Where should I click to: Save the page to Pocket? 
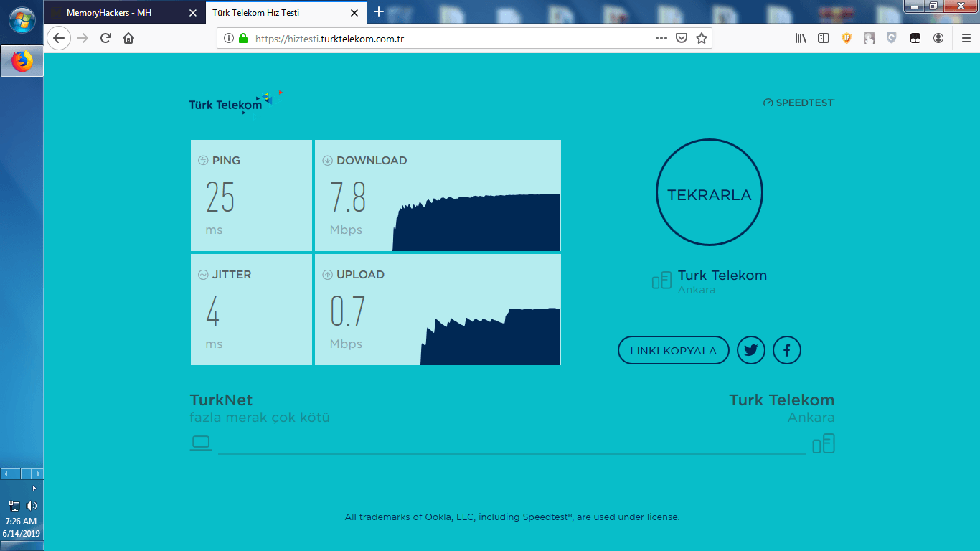[682, 39]
